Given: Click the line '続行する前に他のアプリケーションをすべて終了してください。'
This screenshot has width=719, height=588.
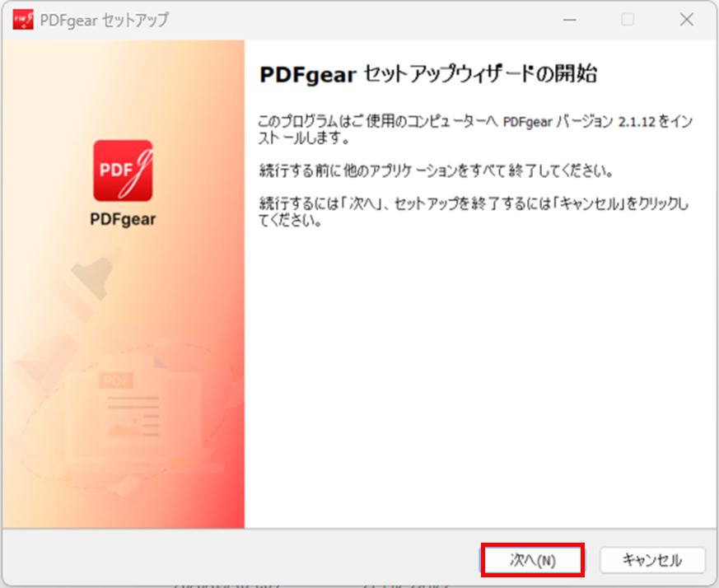Looking at the screenshot, I should tap(436, 170).
